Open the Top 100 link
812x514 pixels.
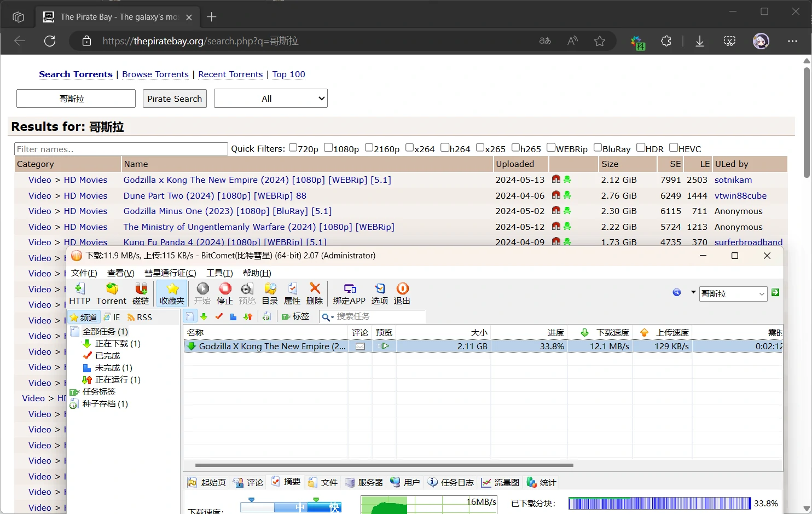289,74
